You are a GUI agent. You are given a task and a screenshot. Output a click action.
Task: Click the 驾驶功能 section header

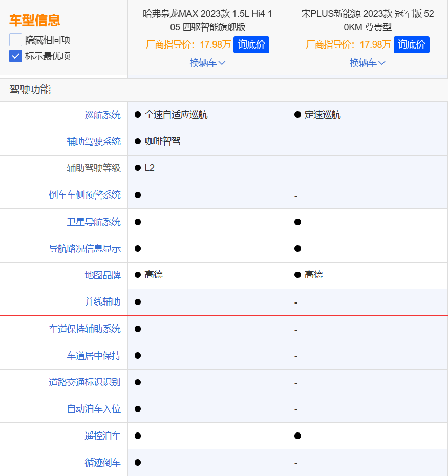tap(30, 90)
